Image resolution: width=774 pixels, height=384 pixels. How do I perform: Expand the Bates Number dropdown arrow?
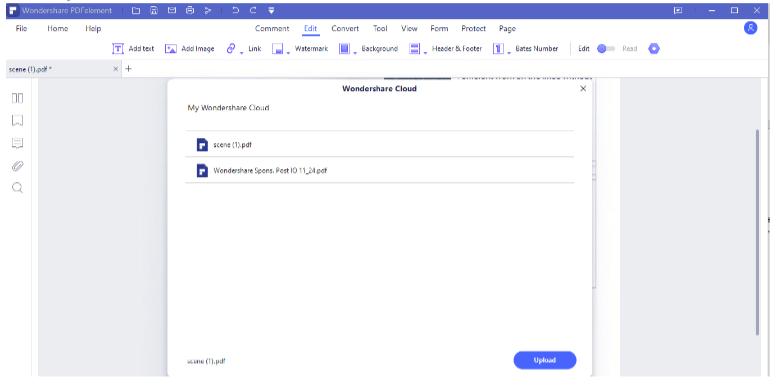click(x=508, y=52)
